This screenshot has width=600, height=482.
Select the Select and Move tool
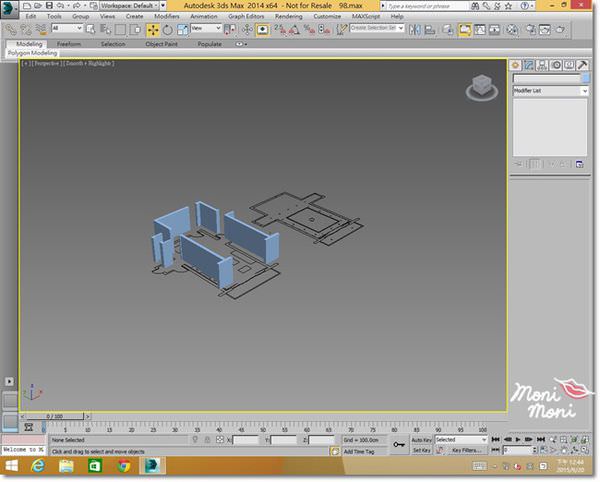[x=153, y=29]
